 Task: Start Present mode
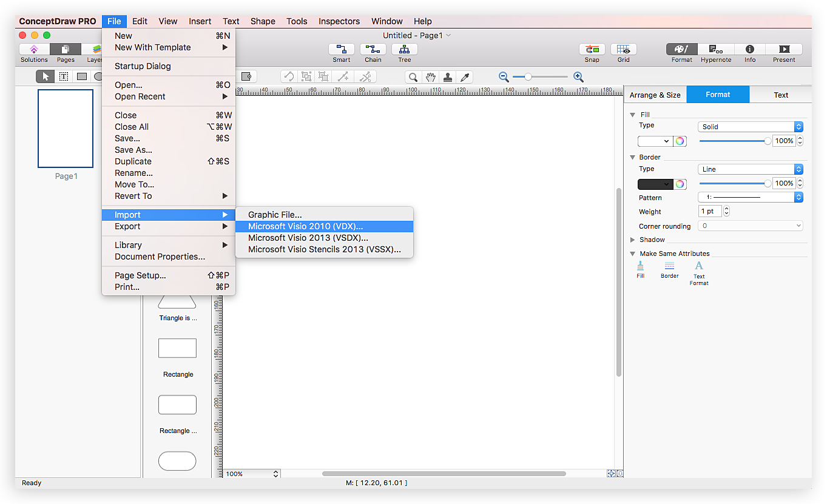pyautogui.click(x=784, y=50)
